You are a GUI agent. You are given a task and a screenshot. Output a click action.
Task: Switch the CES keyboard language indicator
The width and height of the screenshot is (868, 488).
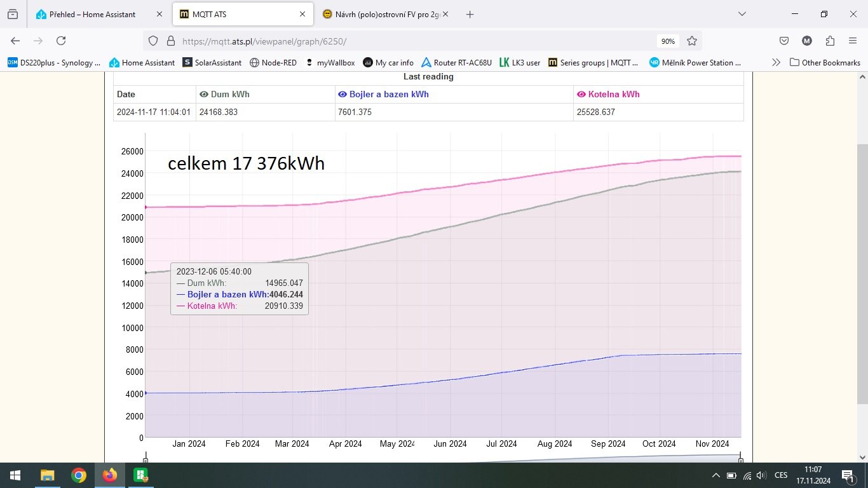tap(781, 475)
